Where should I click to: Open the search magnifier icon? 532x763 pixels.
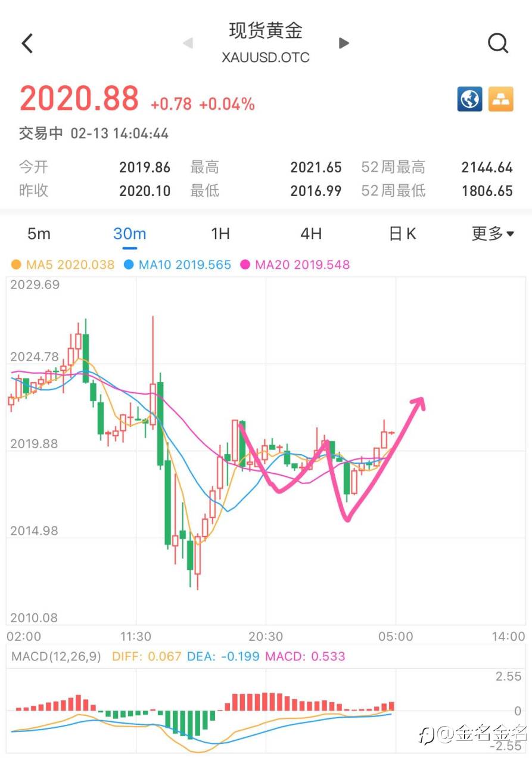[497, 43]
